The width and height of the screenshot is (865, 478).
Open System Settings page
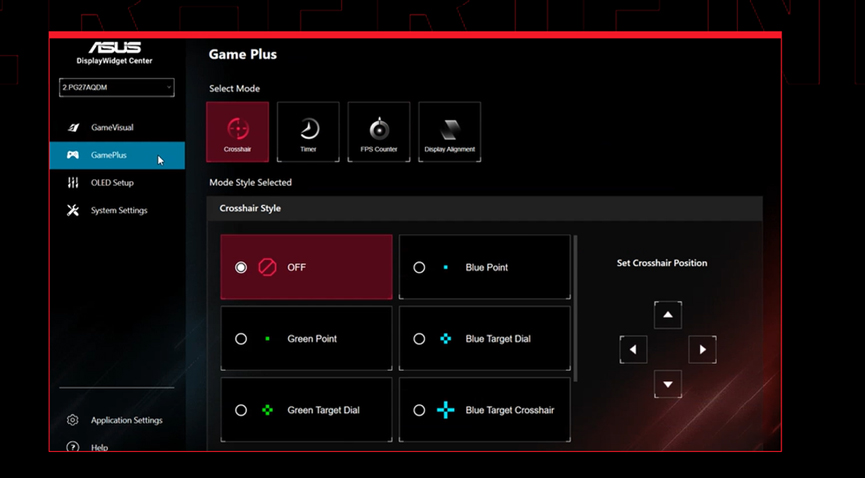[x=117, y=210]
